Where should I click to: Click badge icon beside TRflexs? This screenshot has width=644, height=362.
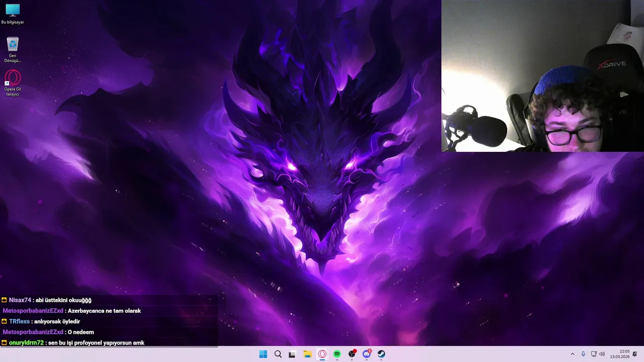pos(4,321)
